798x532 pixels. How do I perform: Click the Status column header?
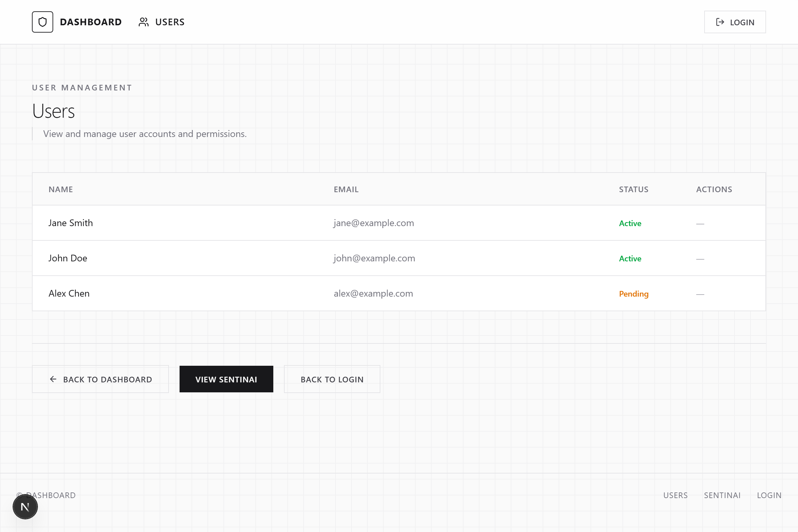[633, 189]
